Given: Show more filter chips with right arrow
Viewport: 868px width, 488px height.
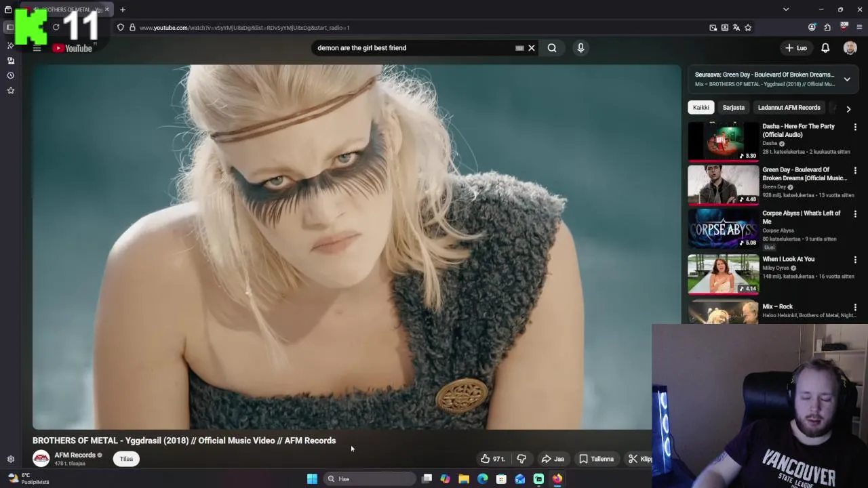Looking at the screenshot, I should coord(848,108).
